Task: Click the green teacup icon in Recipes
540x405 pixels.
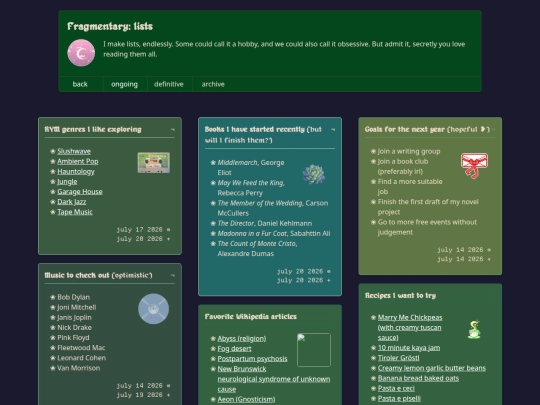Action: tap(474, 329)
